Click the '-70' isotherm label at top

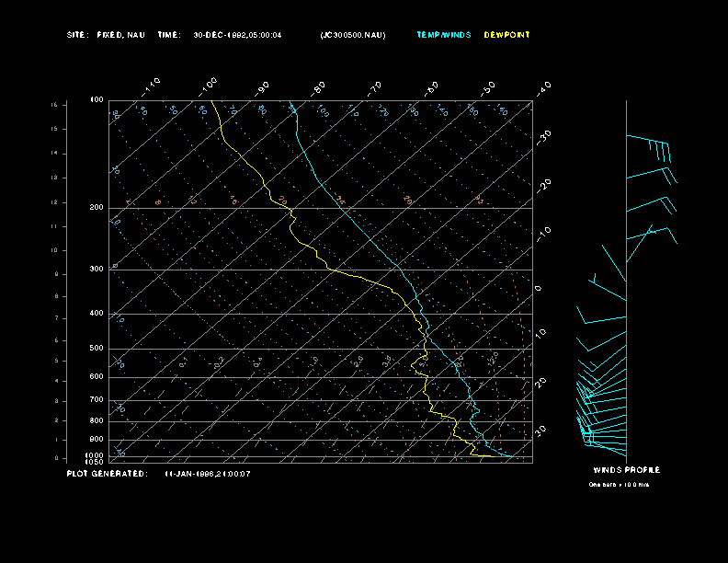(x=374, y=88)
